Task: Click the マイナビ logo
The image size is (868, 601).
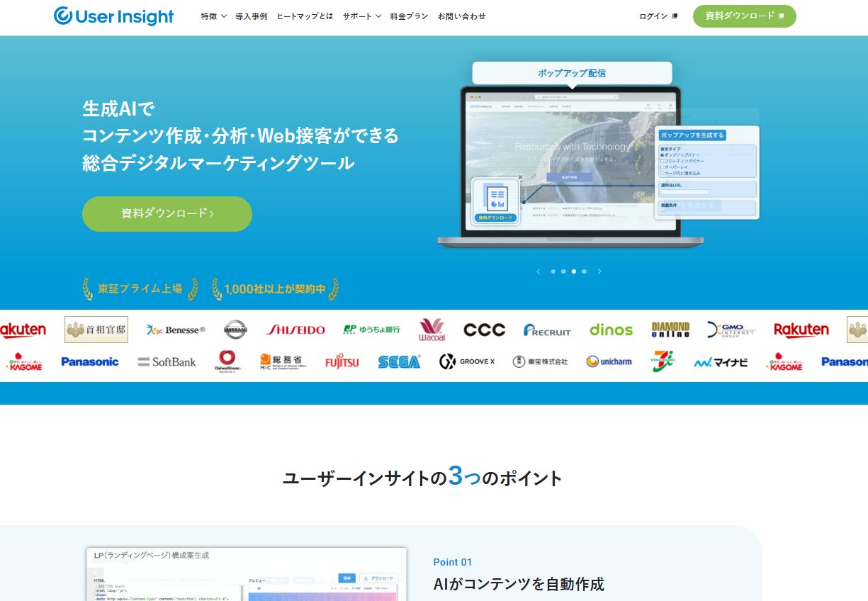Action: tap(721, 361)
